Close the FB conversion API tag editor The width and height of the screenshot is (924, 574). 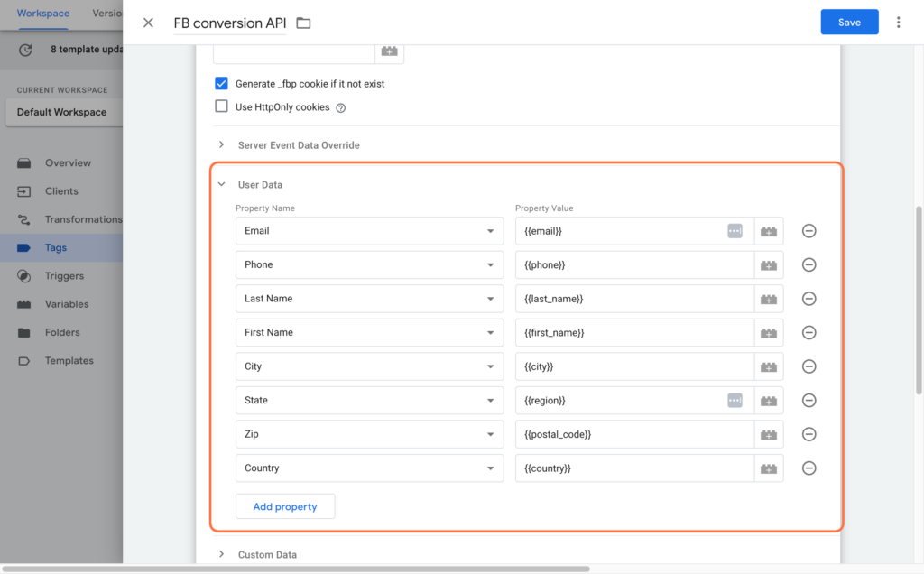click(148, 23)
